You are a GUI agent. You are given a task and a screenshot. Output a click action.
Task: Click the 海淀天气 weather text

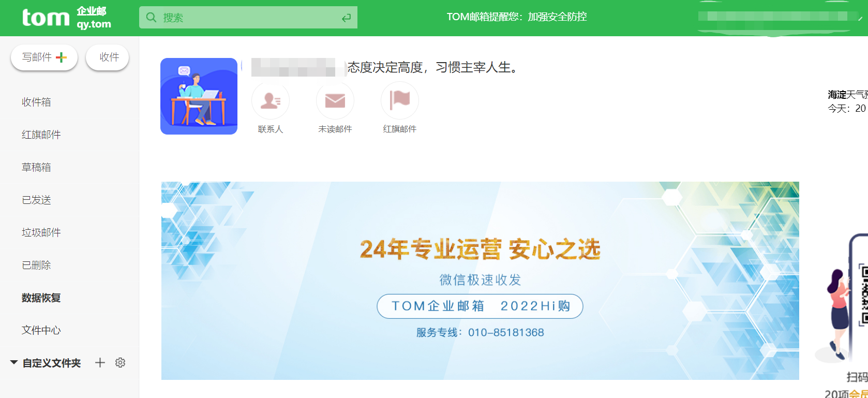tap(848, 95)
